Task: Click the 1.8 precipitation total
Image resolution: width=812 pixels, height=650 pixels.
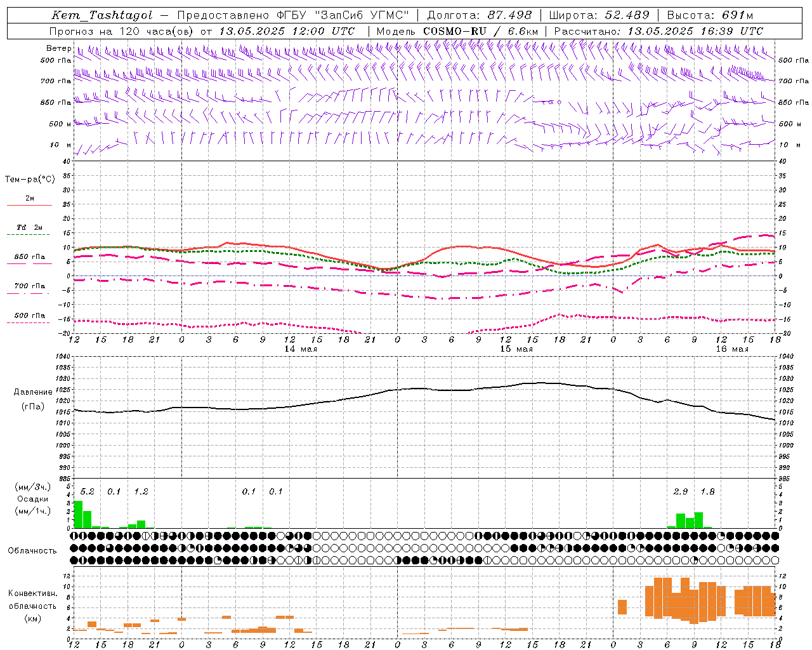Action: point(707,491)
